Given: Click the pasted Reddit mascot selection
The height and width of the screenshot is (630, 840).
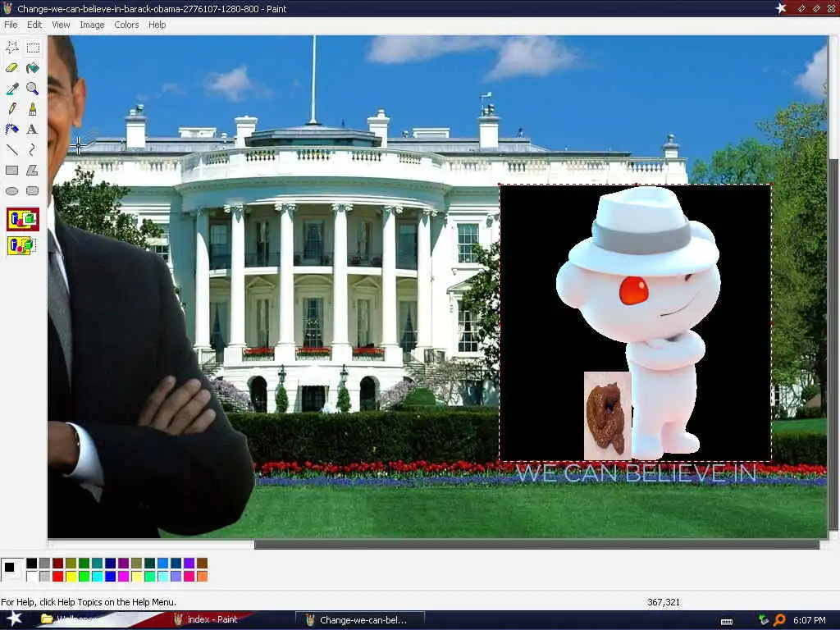Looking at the screenshot, I should 636,322.
